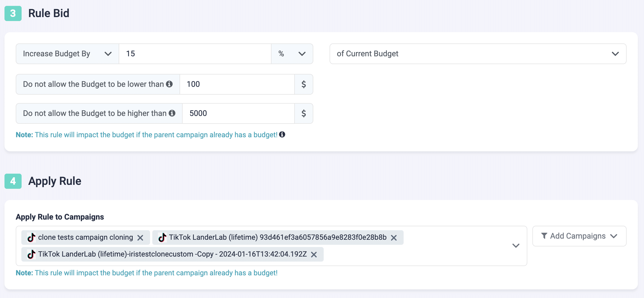Click info icon next to lower than
This screenshot has width=644, height=298.
(169, 84)
